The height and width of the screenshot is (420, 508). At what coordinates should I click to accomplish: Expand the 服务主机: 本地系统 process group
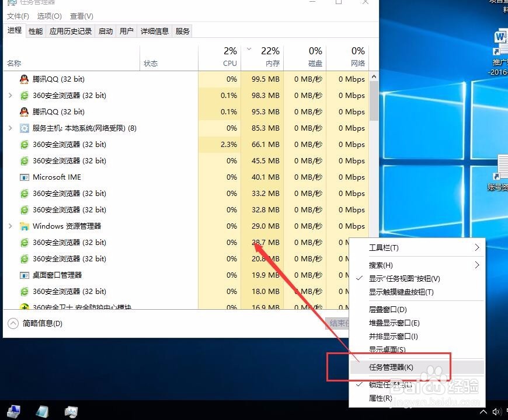11,128
